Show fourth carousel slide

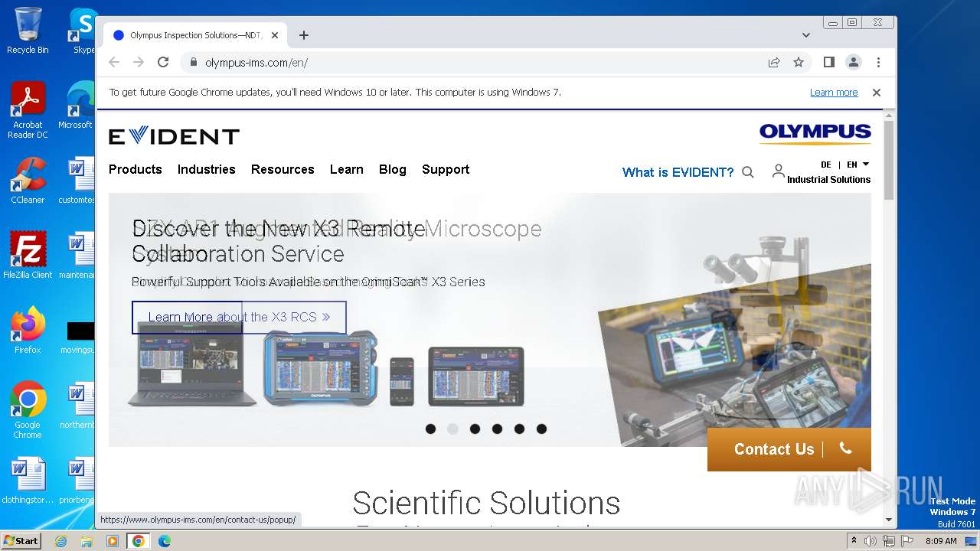(497, 429)
